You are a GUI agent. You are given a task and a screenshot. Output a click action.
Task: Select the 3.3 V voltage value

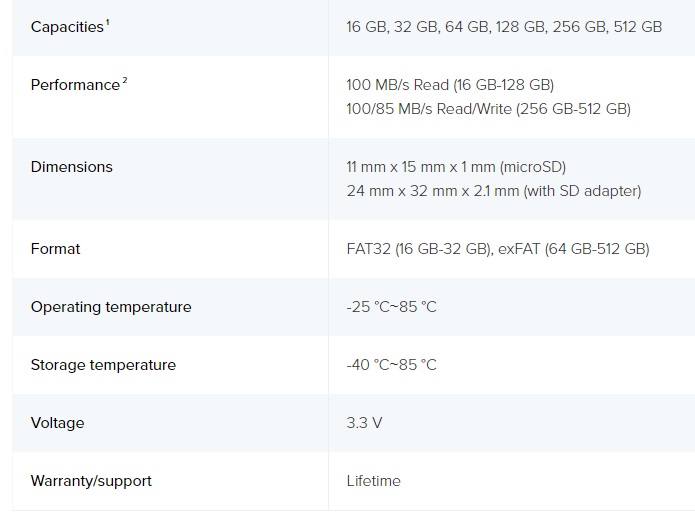click(364, 423)
